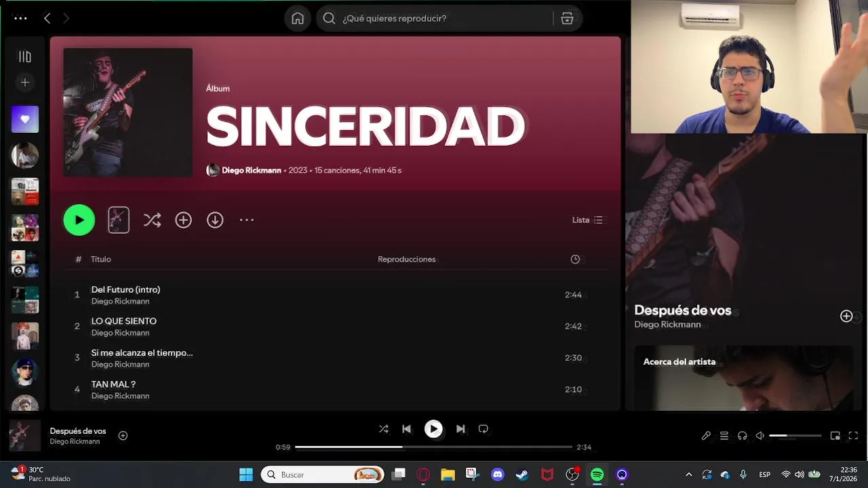Open artist link under LO QUE SIENTO
The image size is (868, 488).
[x=120, y=333]
